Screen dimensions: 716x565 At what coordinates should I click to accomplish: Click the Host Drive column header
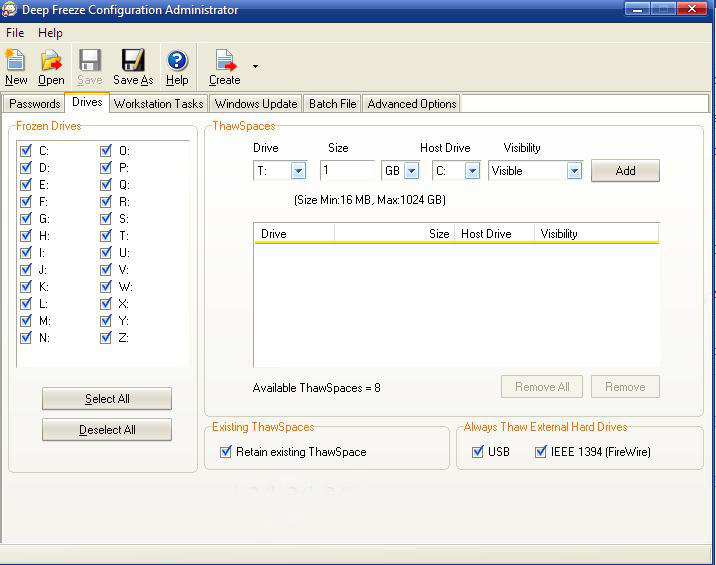tap(495, 233)
